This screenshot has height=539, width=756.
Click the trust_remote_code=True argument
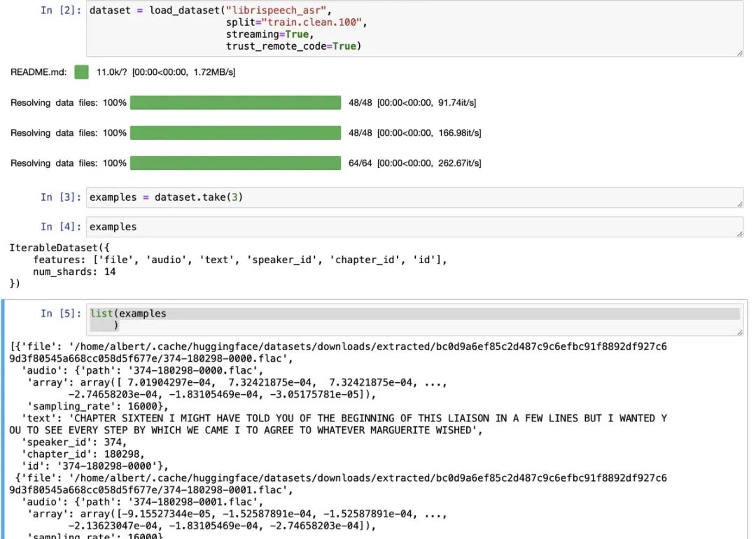[x=290, y=46]
